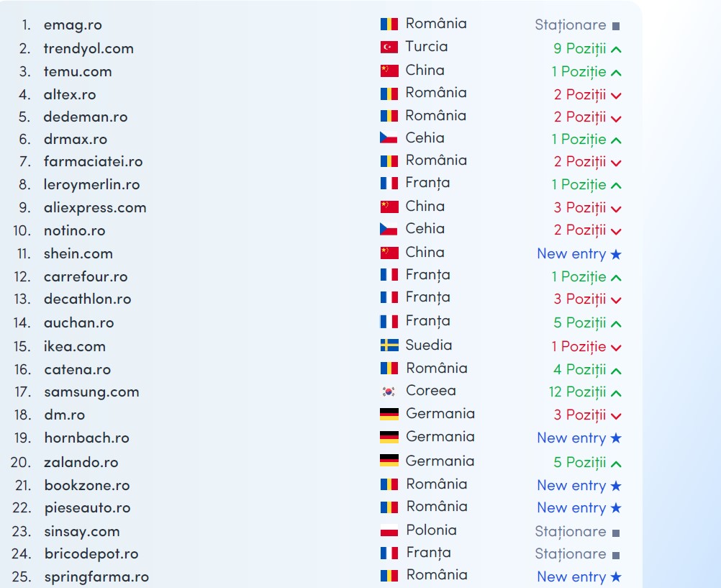Open the emag.ro entry
Screen dimensions: 721x588
point(73,25)
